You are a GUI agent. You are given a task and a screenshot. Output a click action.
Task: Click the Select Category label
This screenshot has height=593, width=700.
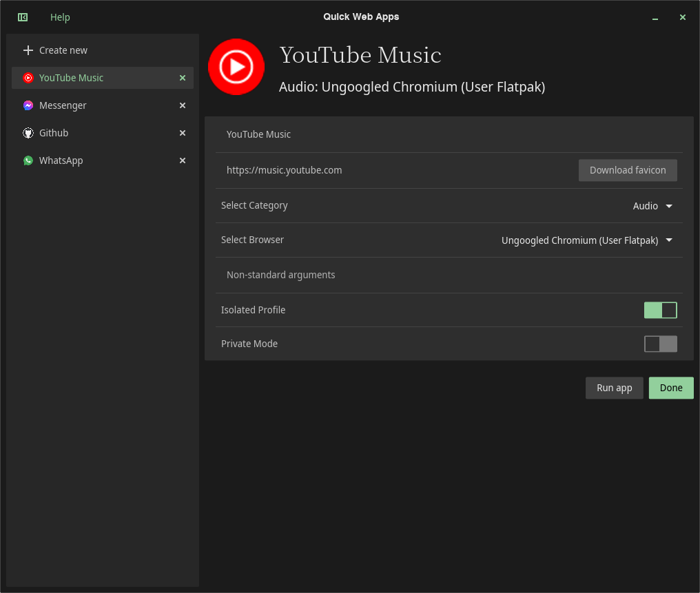[x=254, y=206]
